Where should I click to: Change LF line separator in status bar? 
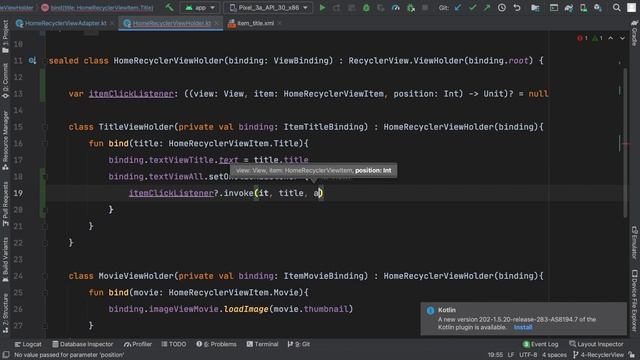point(511,355)
